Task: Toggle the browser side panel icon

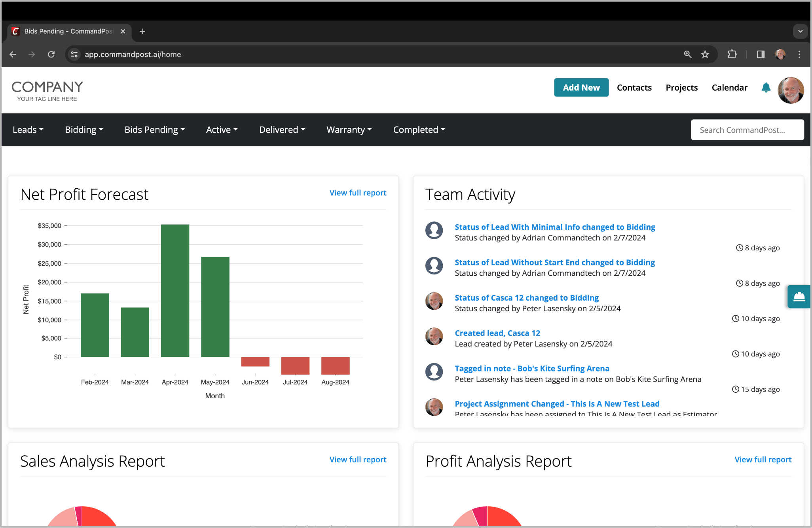Action: coord(761,54)
